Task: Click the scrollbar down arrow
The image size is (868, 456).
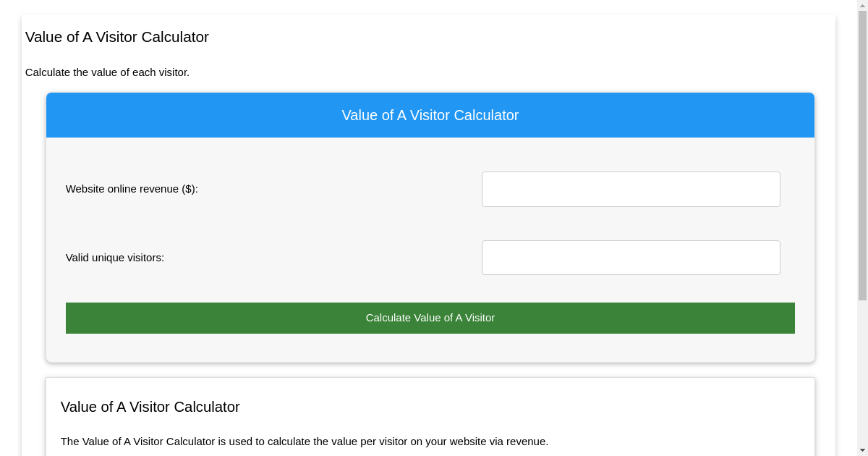Action: 862,450
